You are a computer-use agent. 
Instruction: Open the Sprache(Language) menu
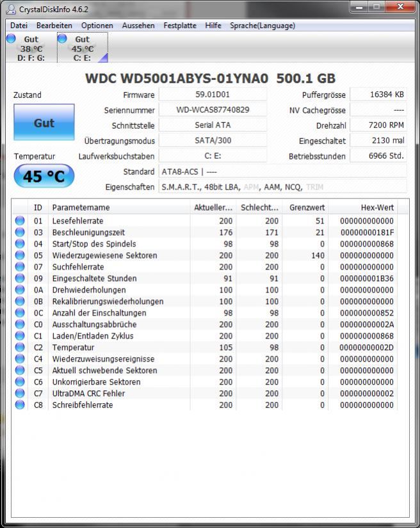262,26
